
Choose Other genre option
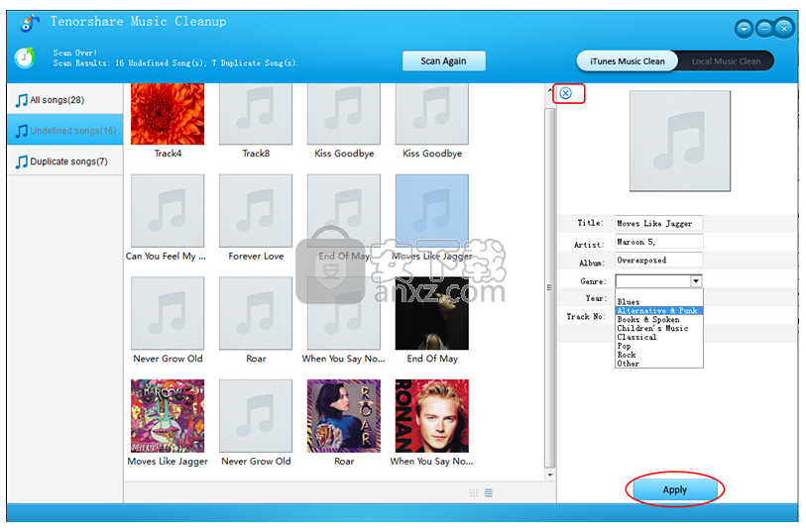coord(659,363)
